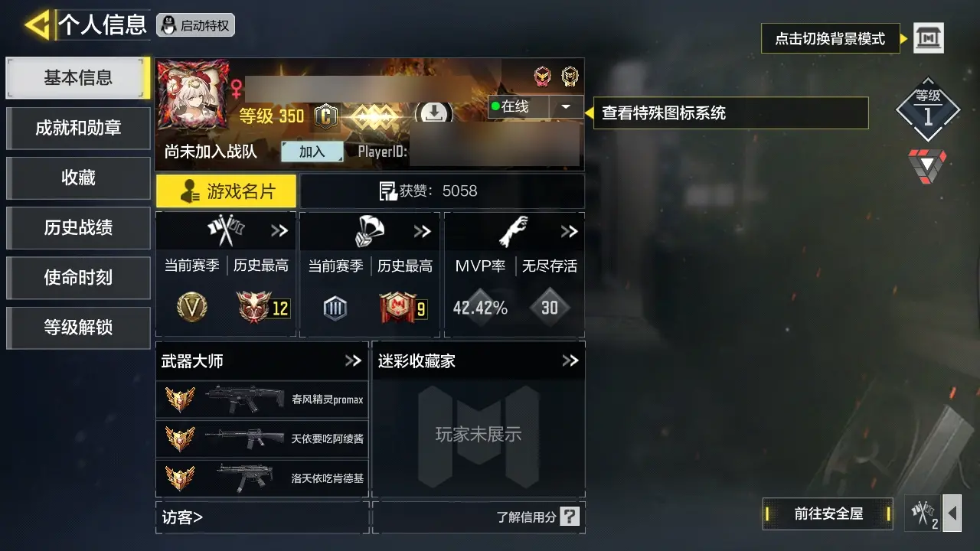
Task: Expand the 武器大师 panel
Action: [x=353, y=360]
